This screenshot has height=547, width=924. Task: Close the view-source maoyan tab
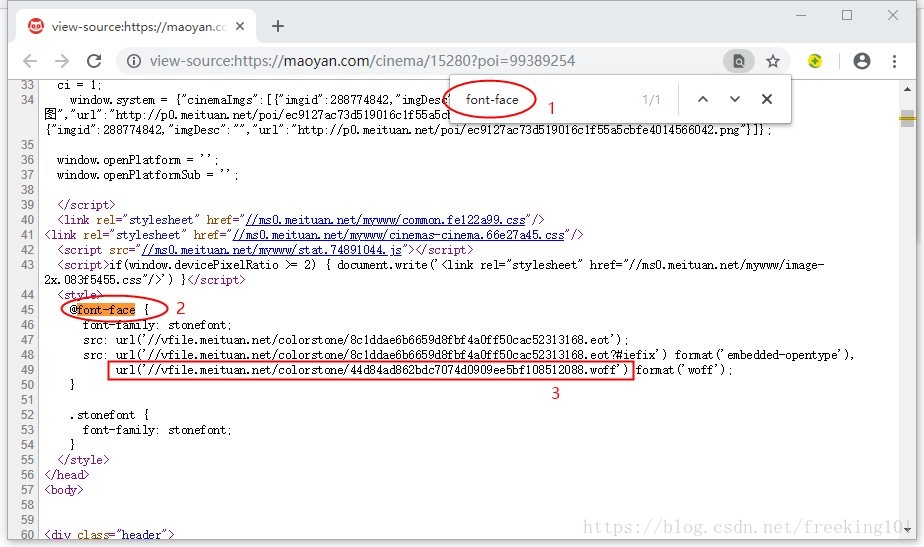(x=240, y=26)
